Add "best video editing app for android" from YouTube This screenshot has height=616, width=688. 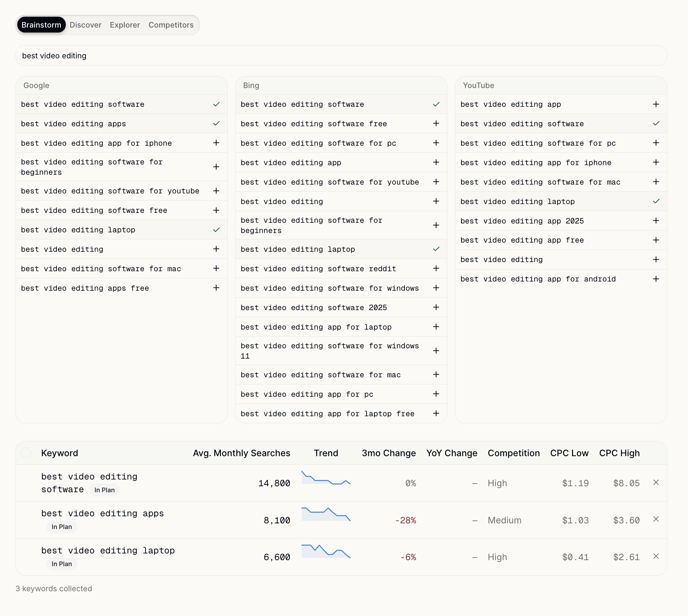pyautogui.click(x=656, y=279)
